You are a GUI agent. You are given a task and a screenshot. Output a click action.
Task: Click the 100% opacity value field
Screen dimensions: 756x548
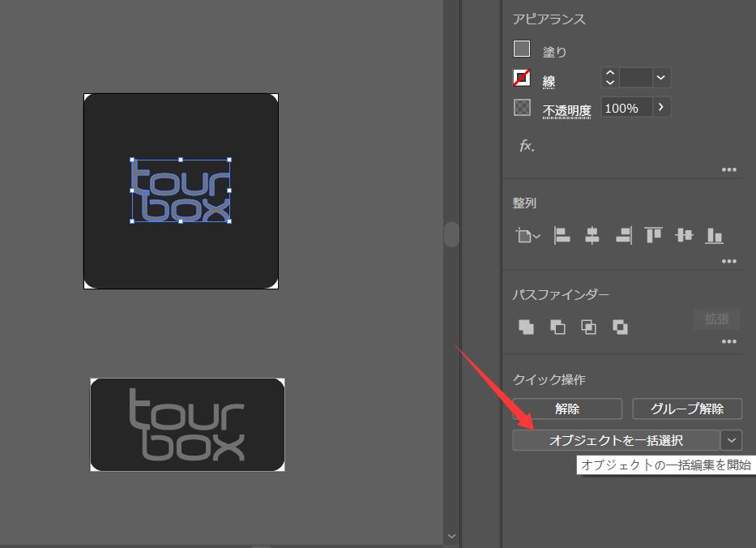pos(627,108)
